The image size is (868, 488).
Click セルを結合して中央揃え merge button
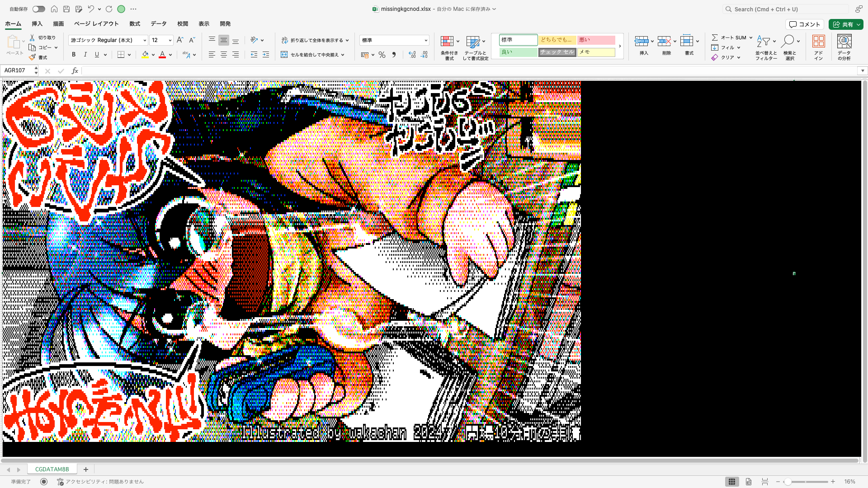click(310, 55)
